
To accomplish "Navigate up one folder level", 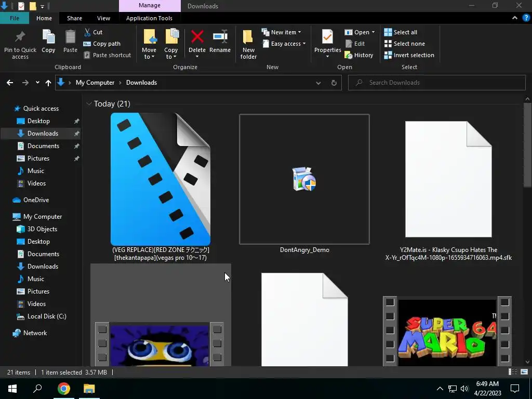I will 48,83.
